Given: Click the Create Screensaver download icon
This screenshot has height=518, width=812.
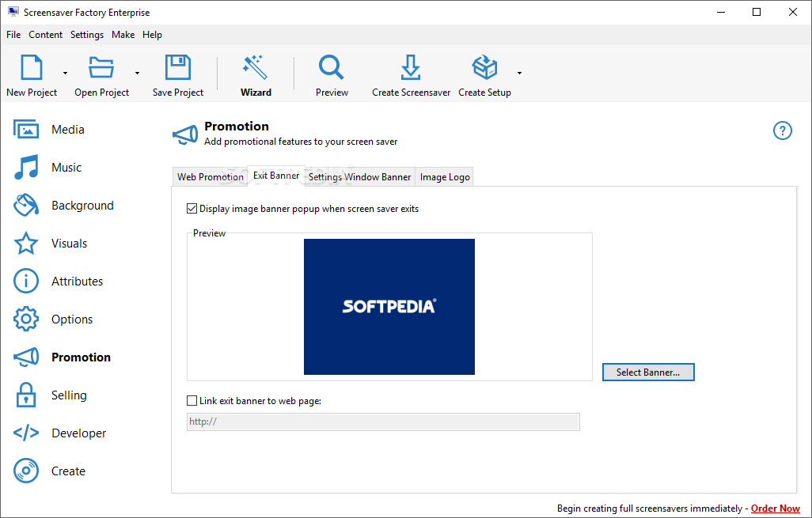Looking at the screenshot, I should [411, 67].
